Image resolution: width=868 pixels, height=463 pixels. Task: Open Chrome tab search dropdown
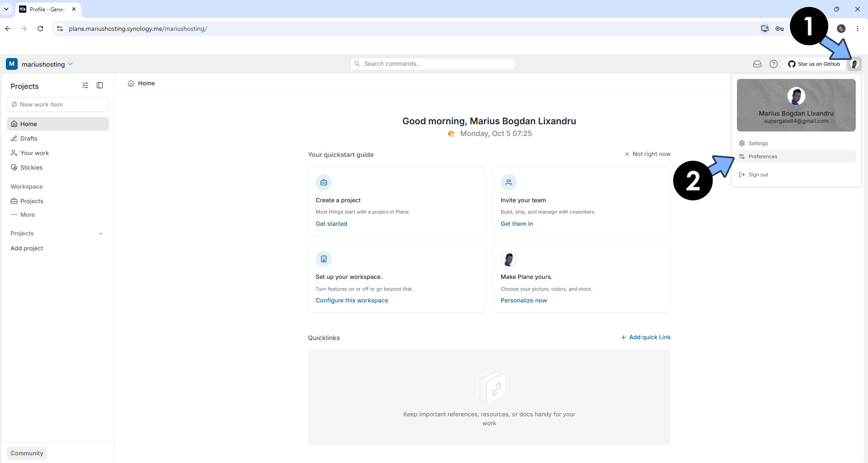[x=6, y=9]
